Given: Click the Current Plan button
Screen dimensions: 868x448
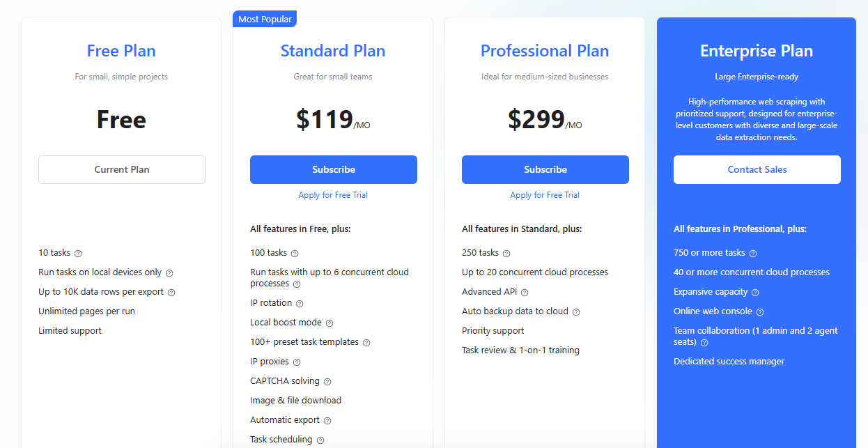Looking at the screenshot, I should pos(122,169).
